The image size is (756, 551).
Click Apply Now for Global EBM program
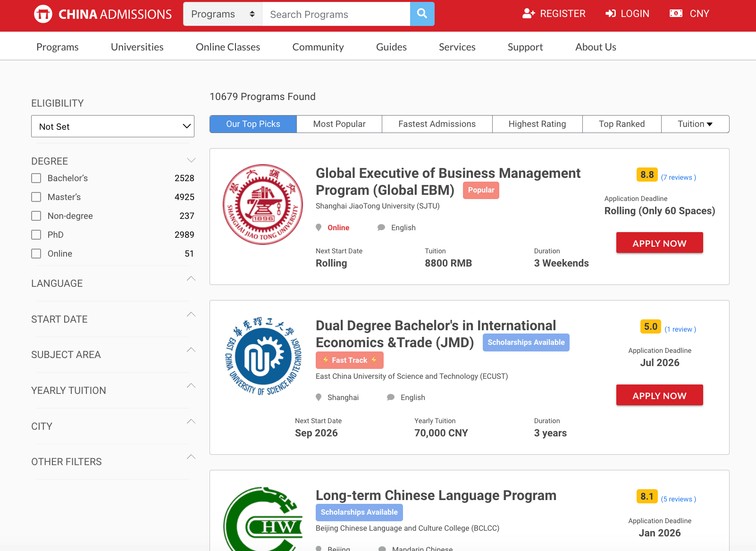(x=659, y=243)
